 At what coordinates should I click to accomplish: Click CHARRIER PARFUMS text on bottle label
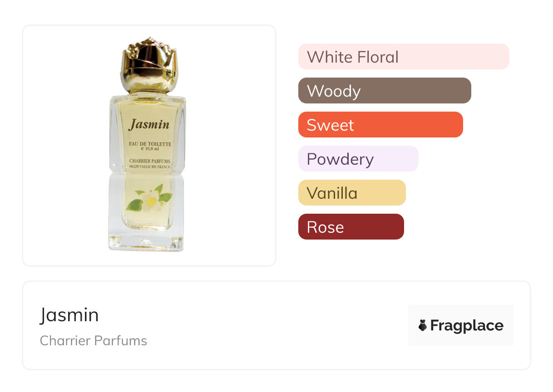149,161
